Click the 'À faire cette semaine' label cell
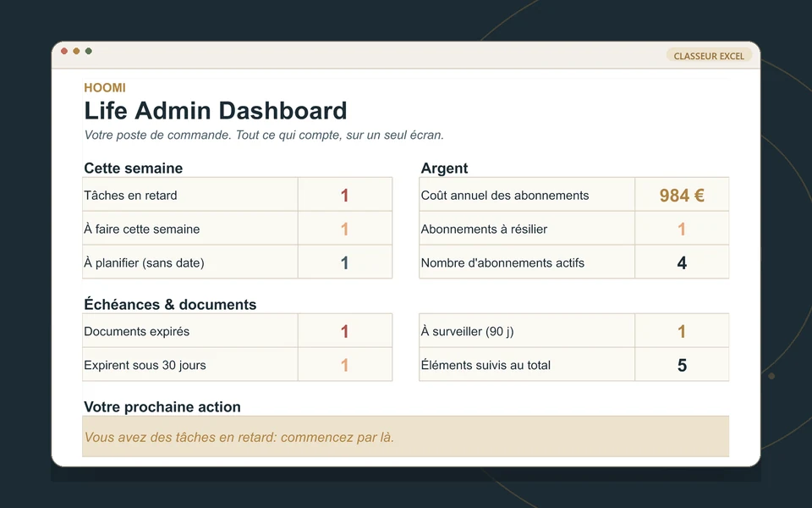Viewport: 812px width, 508px height. (190, 228)
